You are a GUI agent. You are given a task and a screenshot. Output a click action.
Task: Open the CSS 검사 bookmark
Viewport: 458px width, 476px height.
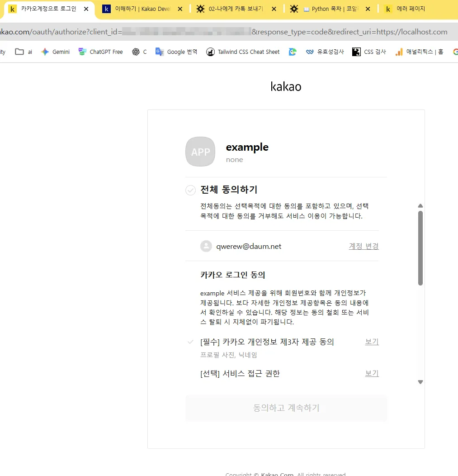click(369, 52)
